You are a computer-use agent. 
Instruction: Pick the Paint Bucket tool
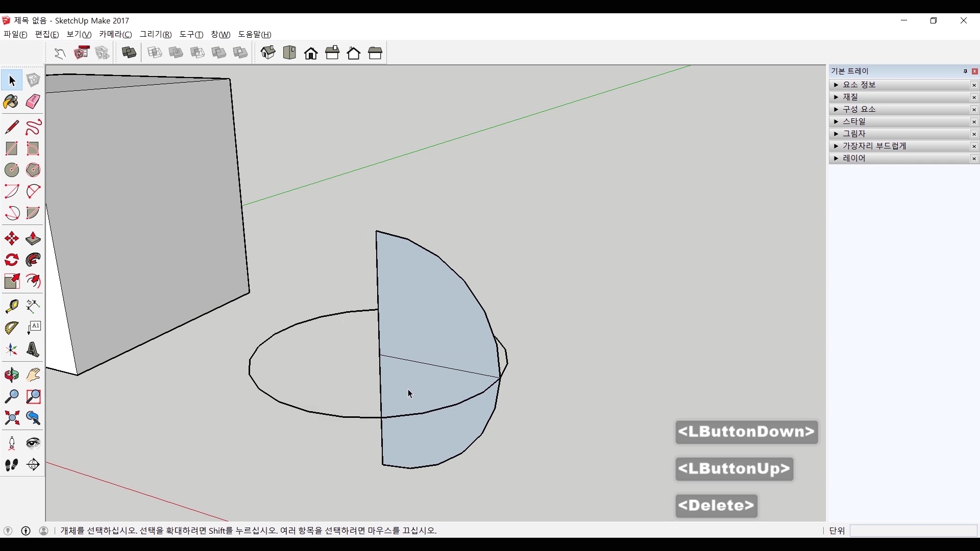pyautogui.click(x=11, y=102)
